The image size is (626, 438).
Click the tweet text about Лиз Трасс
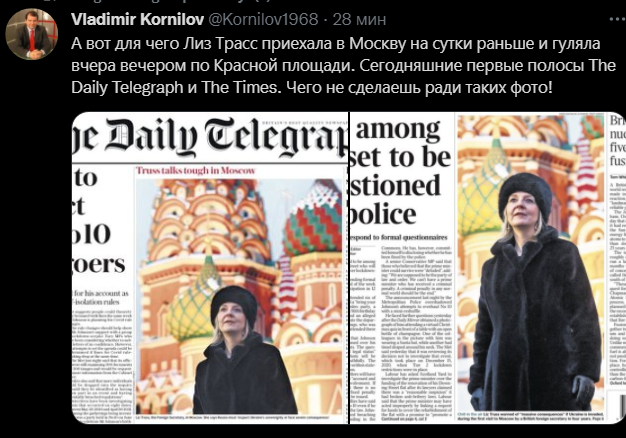(343, 65)
